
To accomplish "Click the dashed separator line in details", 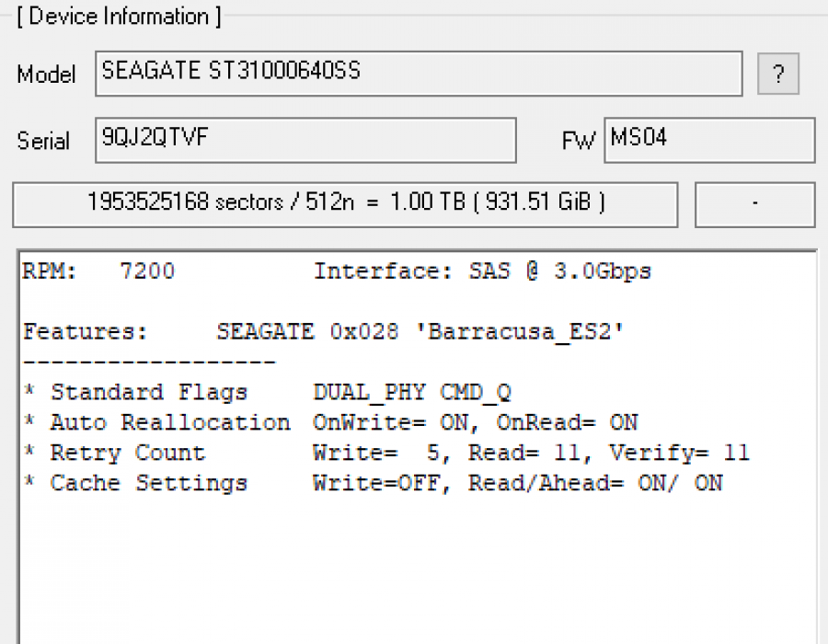I will [x=149, y=362].
